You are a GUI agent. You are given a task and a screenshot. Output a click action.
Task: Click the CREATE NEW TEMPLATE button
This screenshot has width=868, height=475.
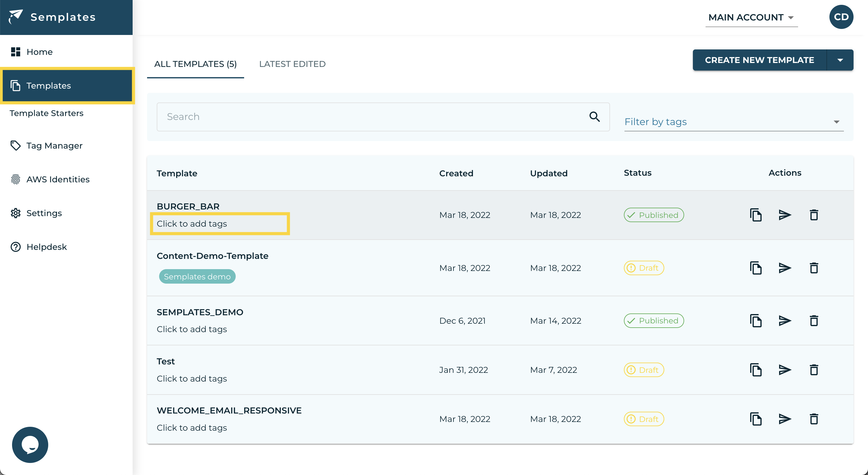(759, 60)
